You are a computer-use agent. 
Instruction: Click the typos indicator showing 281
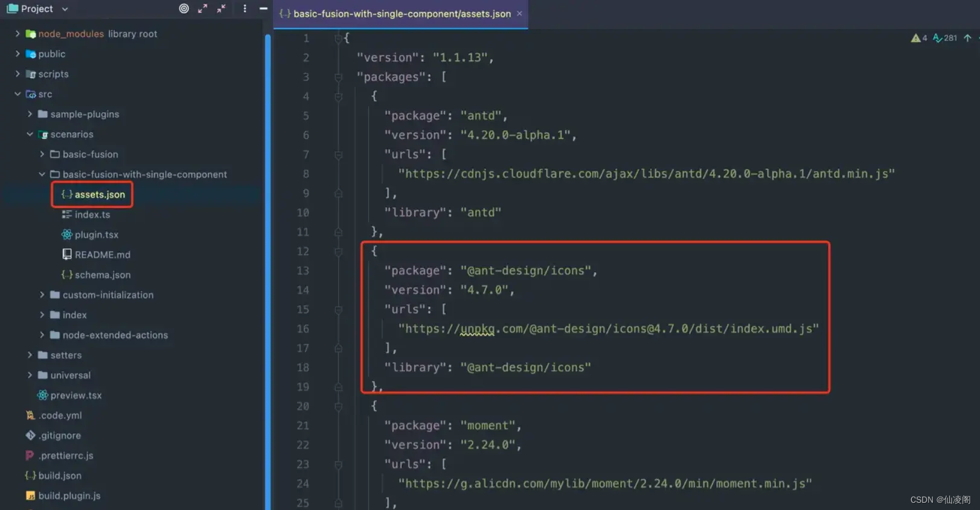coord(945,37)
